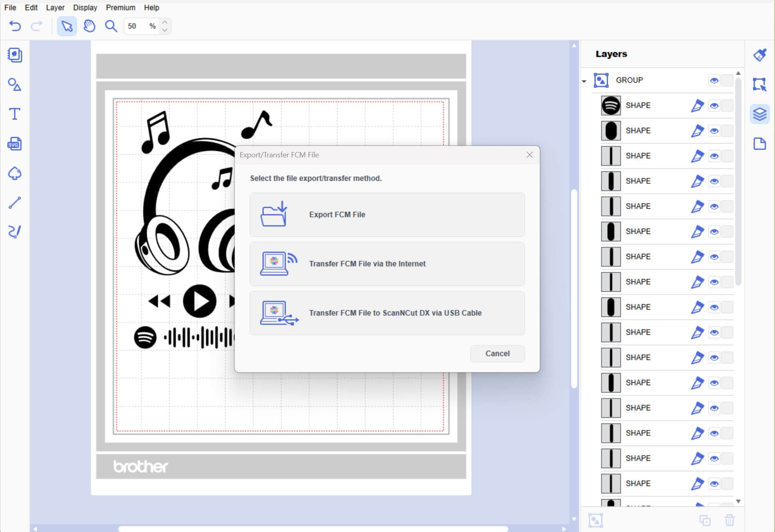Open the Shapes tool in sidebar
Image resolution: width=775 pixels, height=532 pixels.
(x=15, y=85)
